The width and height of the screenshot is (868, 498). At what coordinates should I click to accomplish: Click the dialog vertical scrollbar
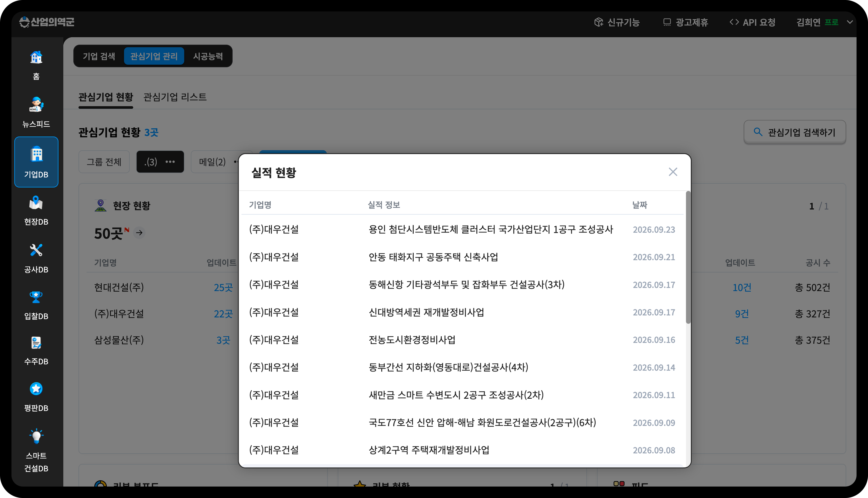[688, 257]
